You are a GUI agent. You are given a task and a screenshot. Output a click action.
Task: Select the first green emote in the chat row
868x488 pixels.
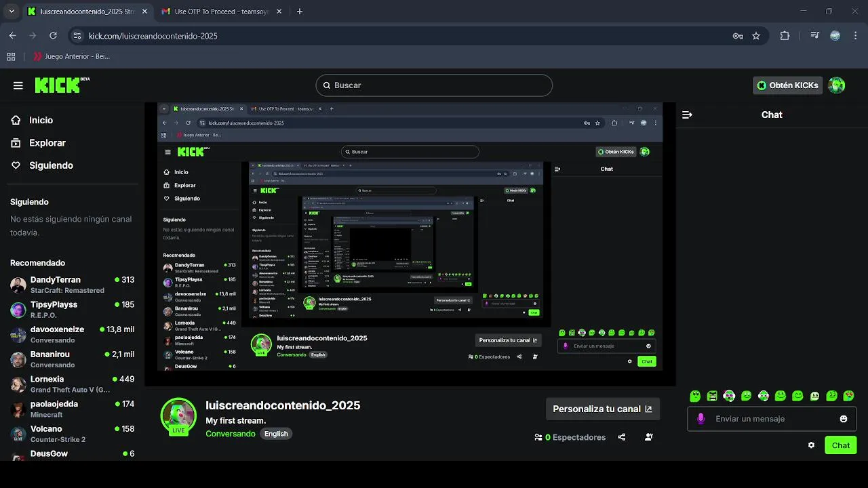(695, 396)
